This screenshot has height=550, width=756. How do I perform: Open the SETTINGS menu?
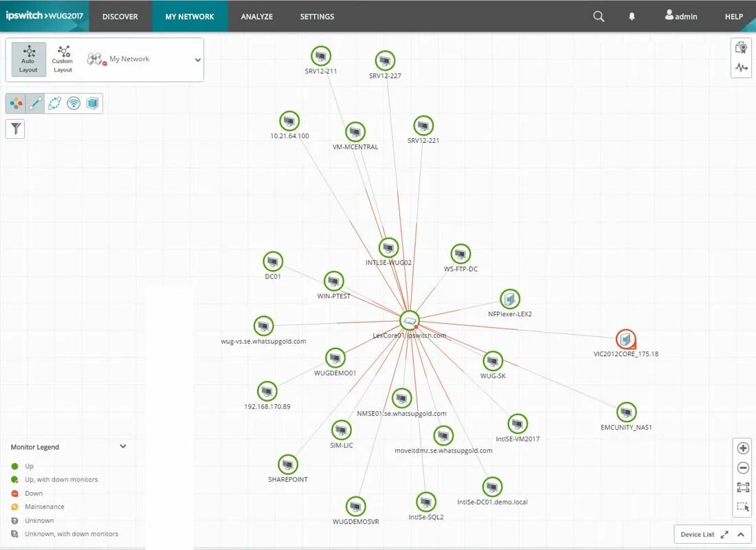point(317,16)
